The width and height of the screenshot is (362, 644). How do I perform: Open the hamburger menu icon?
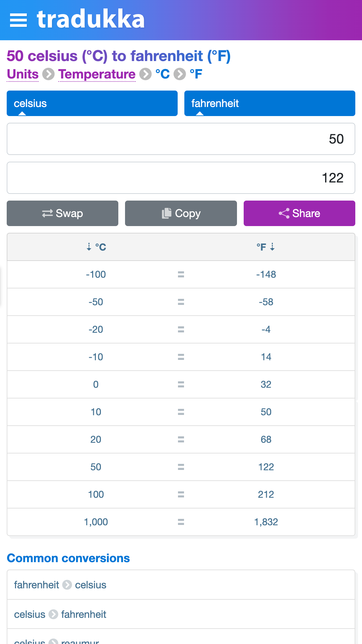18,20
